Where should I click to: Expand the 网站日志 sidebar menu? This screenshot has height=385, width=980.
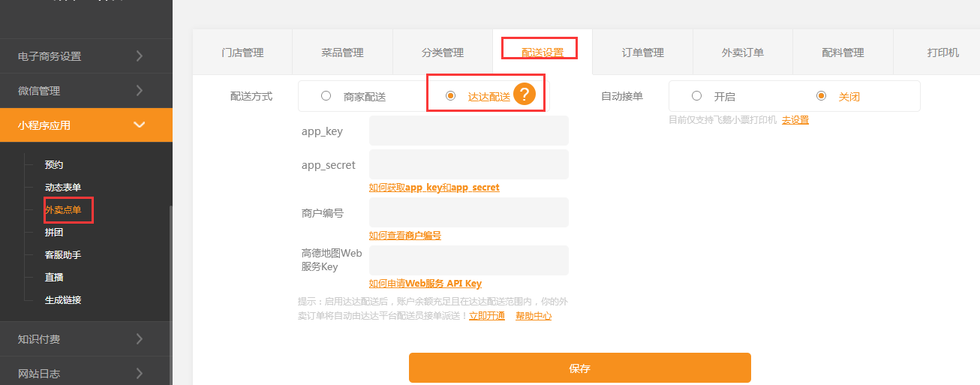pos(86,373)
